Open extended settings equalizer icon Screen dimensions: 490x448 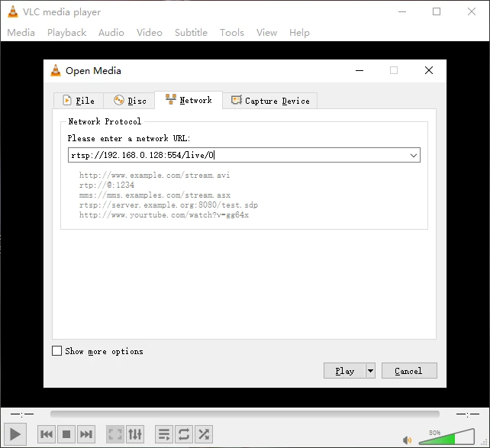click(x=135, y=434)
